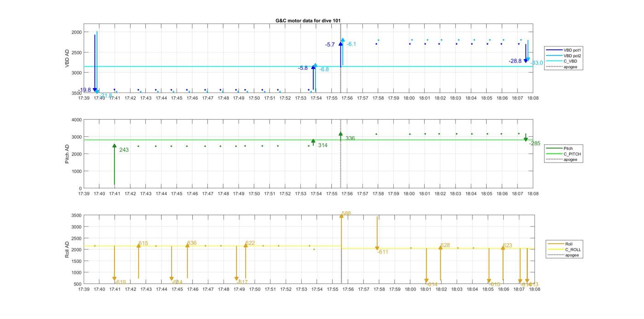The image size is (644, 319).
Task: Click the "-6.8" VBD pot2 data label
Action: (324, 70)
